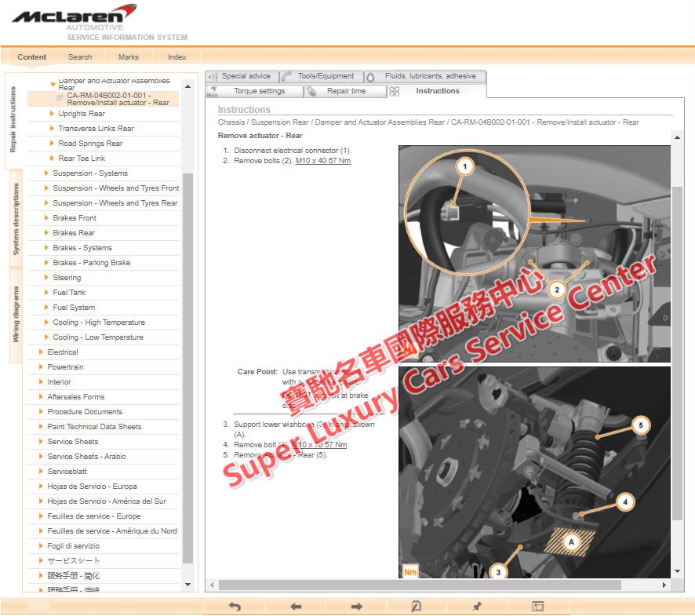
Task: Open Cooling - Low Temperature item
Action: 98,337
